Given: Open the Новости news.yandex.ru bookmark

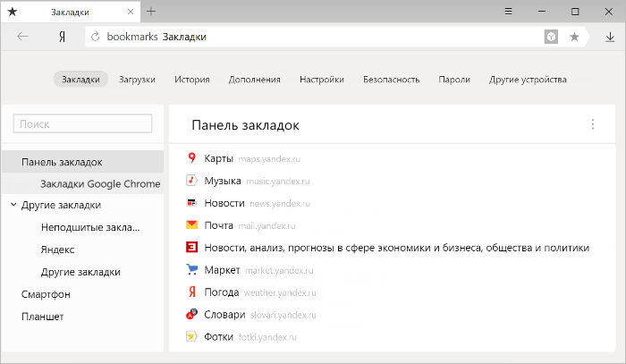Looking at the screenshot, I should coord(224,203).
